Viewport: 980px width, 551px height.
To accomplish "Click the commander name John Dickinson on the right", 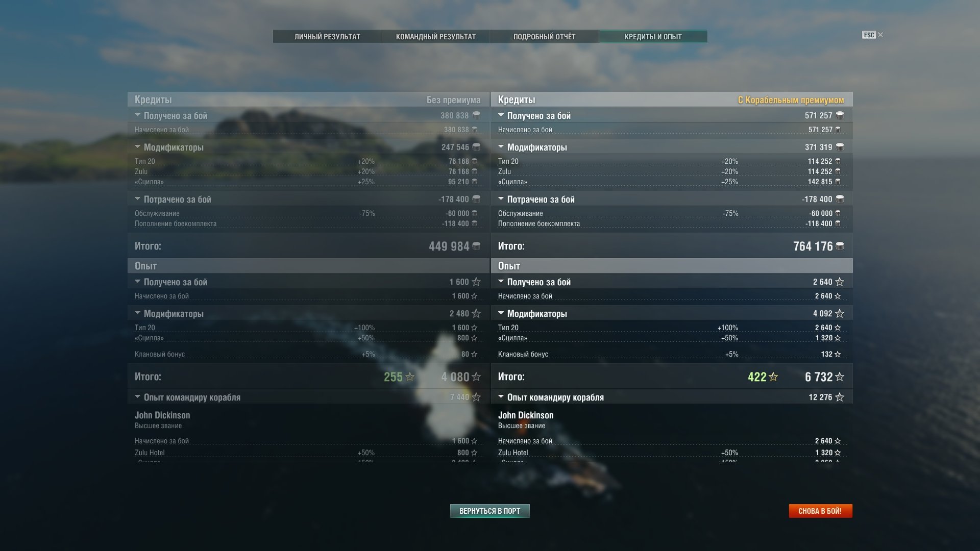I will pos(526,415).
